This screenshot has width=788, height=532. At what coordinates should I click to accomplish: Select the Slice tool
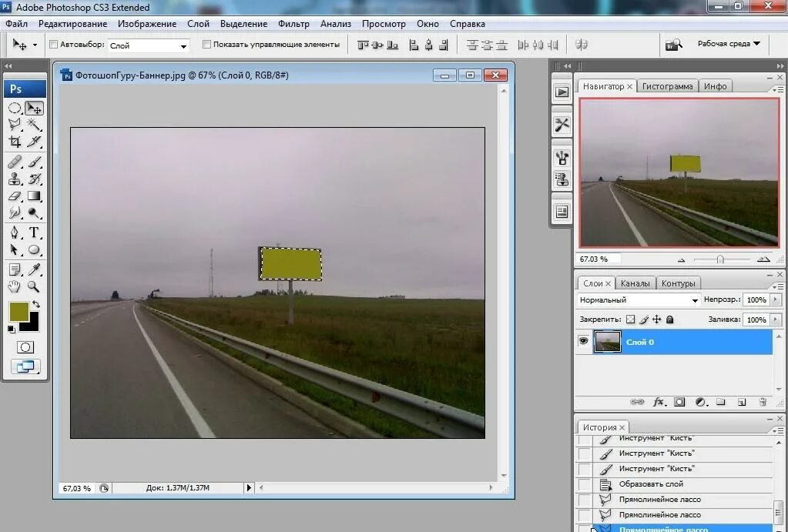[x=34, y=142]
